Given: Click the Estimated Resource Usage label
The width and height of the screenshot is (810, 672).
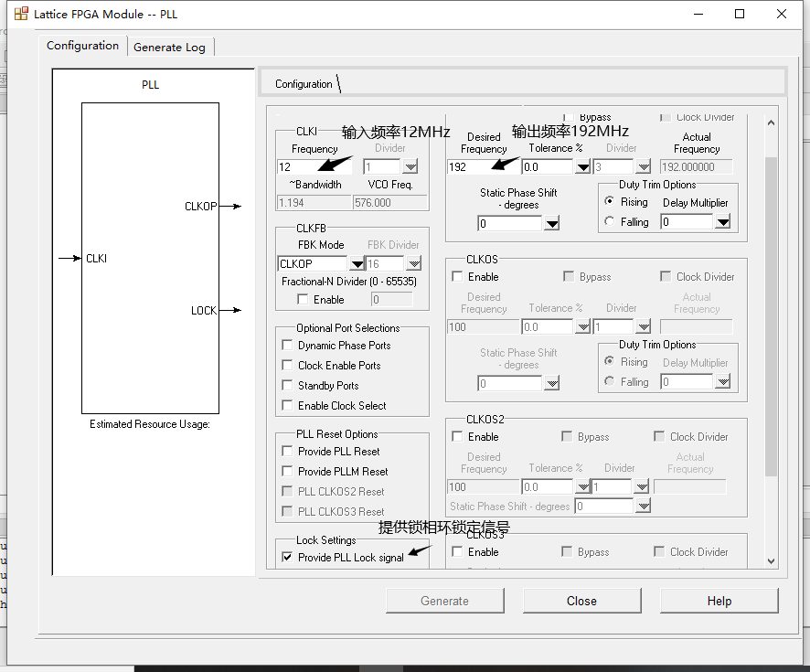Looking at the screenshot, I should tap(150, 424).
